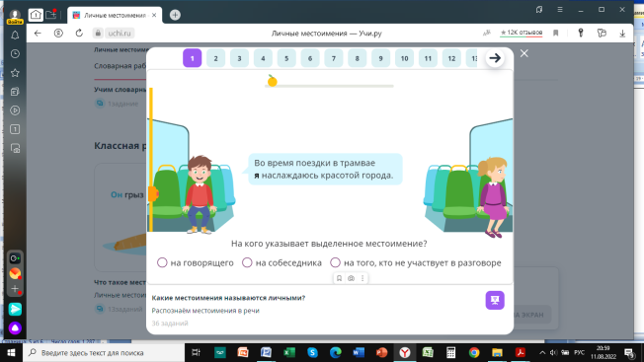Reload the page in browser toolbar
The height and width of the screenshot is (362, 644).
pyautogui.click(x=79, y=33)
